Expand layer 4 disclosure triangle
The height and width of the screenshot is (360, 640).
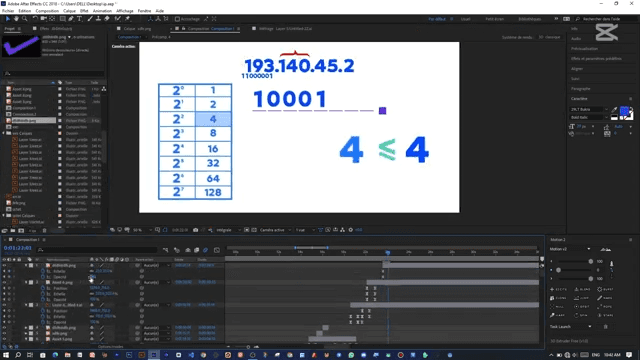26,327
